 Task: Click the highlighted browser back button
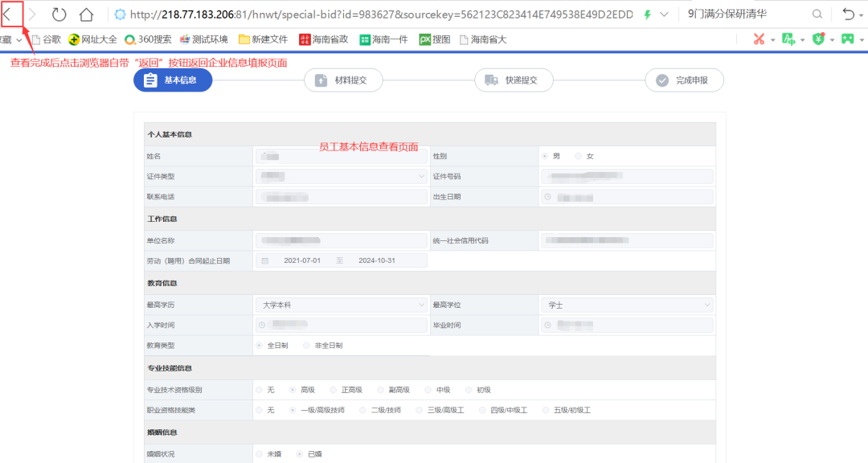11,13
